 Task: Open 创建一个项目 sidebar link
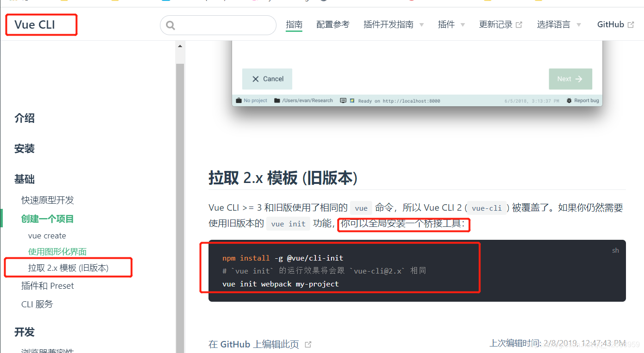click(x=48, y=219)
